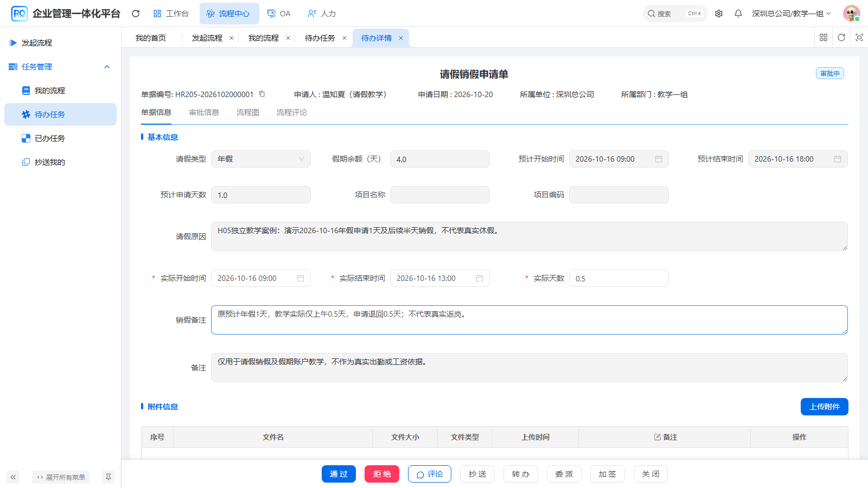
Task: Open the notifications bell
Action: point(738,14)
